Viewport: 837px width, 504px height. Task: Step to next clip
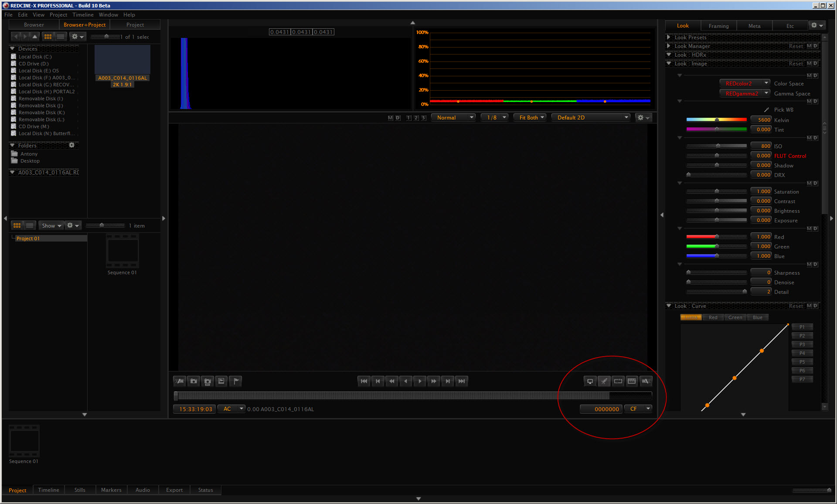[x=448, y=381]
